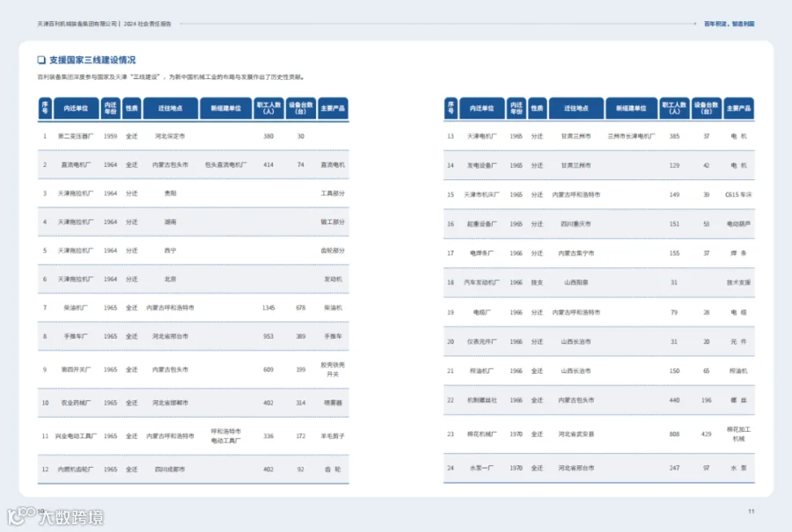Select the cell 天津市机床厂
Viewport: 792px width, 532px height.
pos(482,195)
